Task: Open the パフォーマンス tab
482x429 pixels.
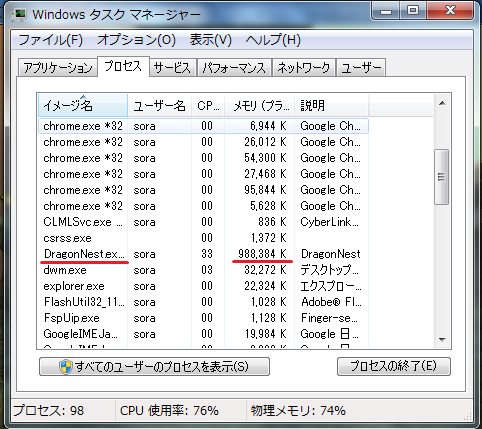Action: point(234,68)
